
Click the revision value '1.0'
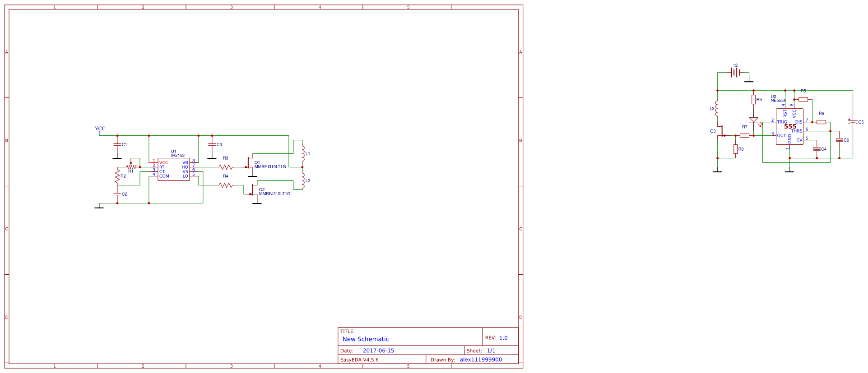(x=503, y=338)
